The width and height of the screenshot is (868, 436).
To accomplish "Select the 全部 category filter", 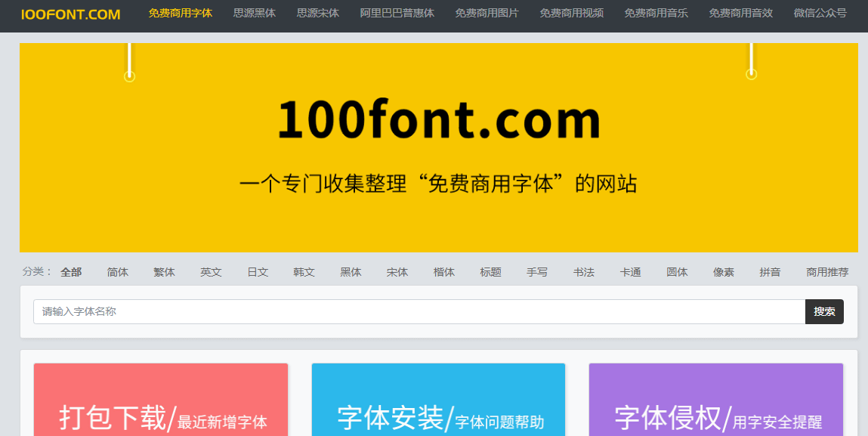I will (x=72, y=271).
